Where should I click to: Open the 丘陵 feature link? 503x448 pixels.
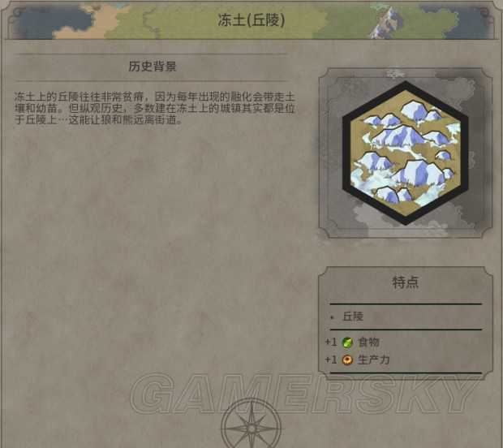(x=353, y=317)
